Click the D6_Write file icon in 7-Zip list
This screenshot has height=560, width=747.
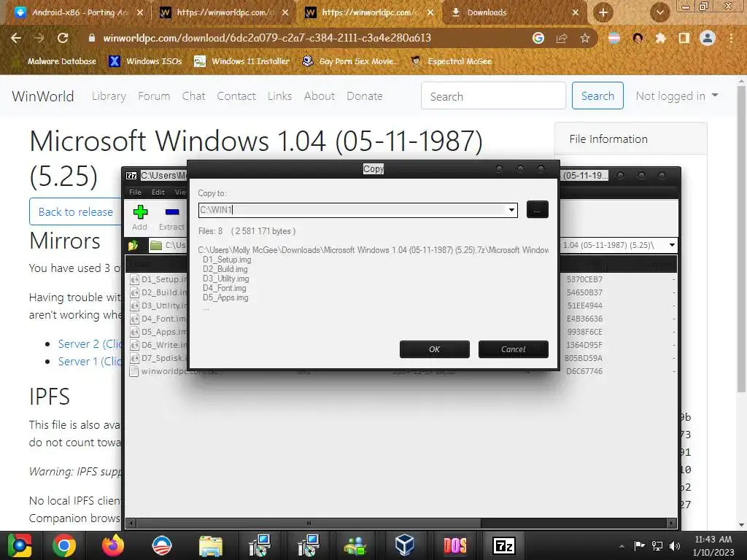click(134, 345)
